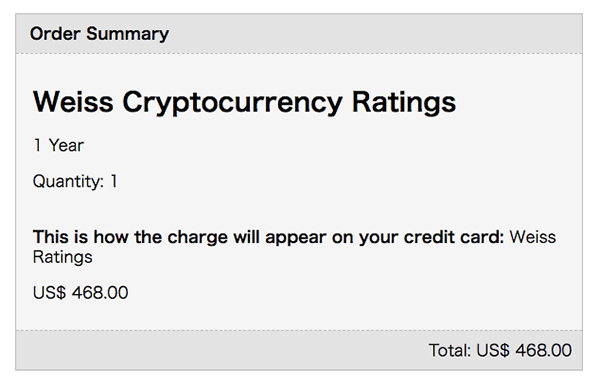600x381 pixels.
Task: Click "Ratings" beneath the bold charge line
Action: [x=63, y=257]
